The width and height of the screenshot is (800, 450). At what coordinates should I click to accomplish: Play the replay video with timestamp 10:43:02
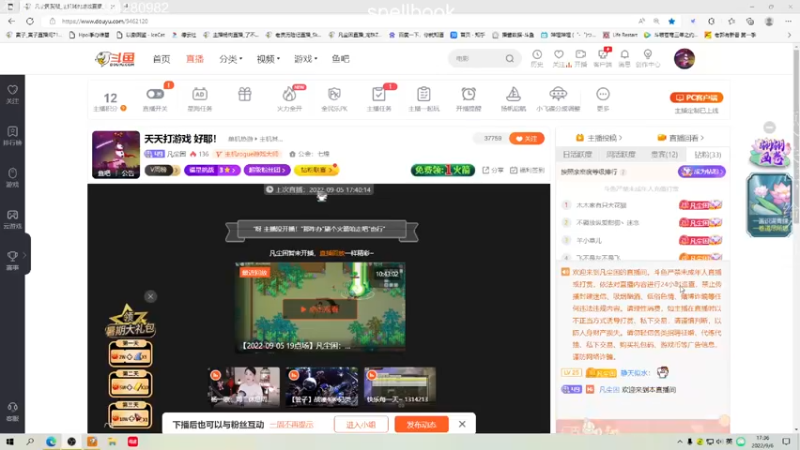click(x=320, y=309)
